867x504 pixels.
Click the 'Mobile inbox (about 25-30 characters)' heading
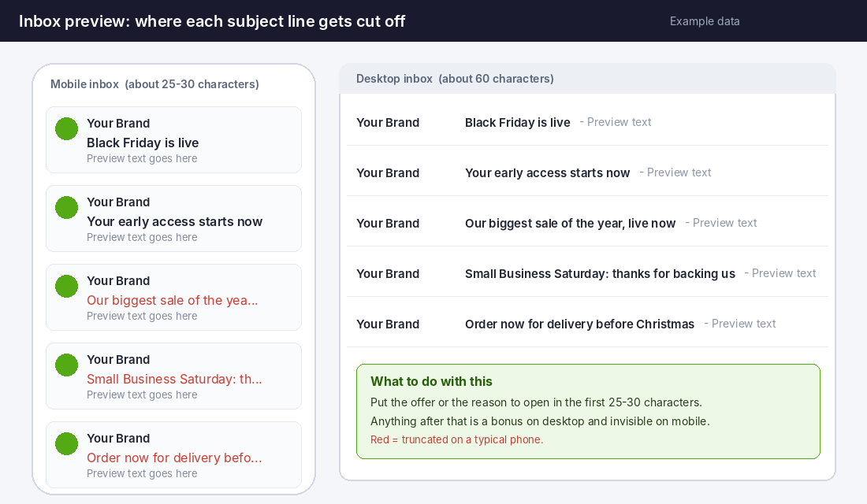click(x=154, y=84)
